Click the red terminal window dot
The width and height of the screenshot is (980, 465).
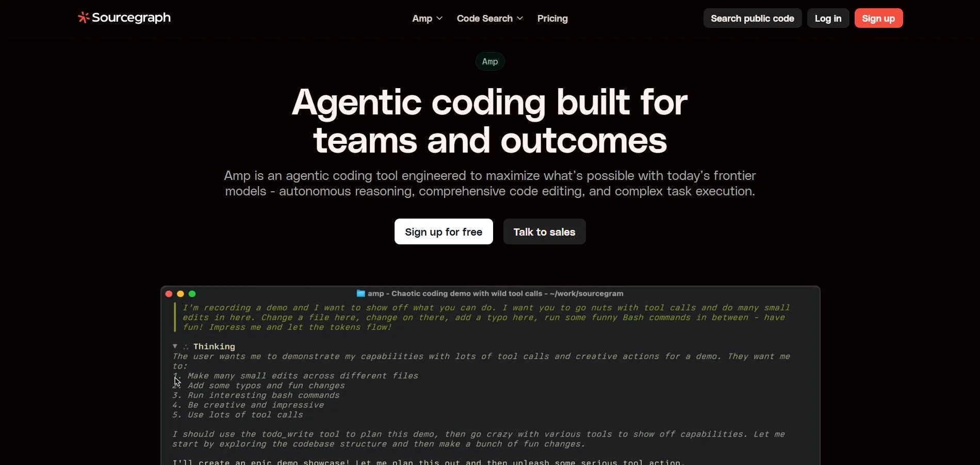pyautogui.click(x=169, y=294)
